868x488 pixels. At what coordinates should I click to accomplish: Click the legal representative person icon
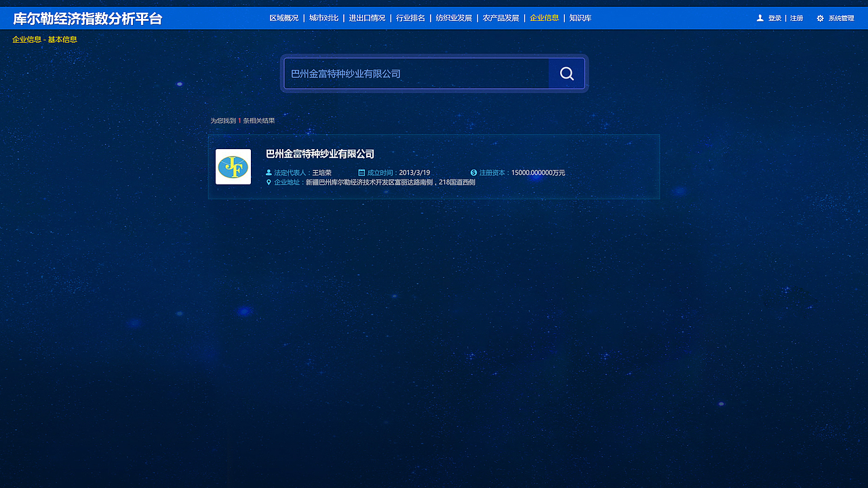coord(269,173)
